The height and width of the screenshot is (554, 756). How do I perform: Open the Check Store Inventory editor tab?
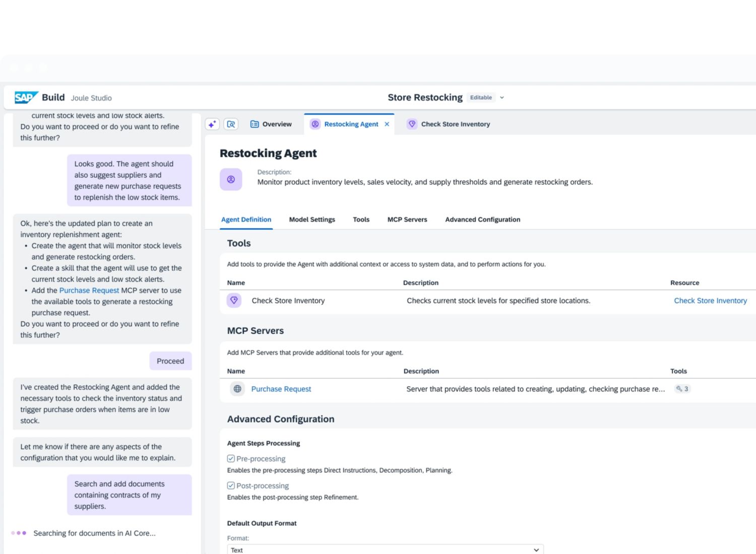coord(449,124)
